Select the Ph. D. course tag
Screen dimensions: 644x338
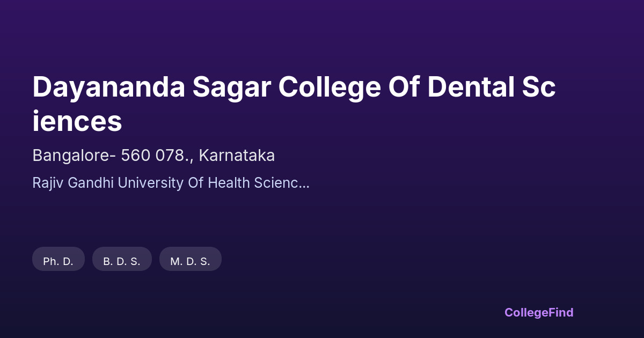coord(58,261)
